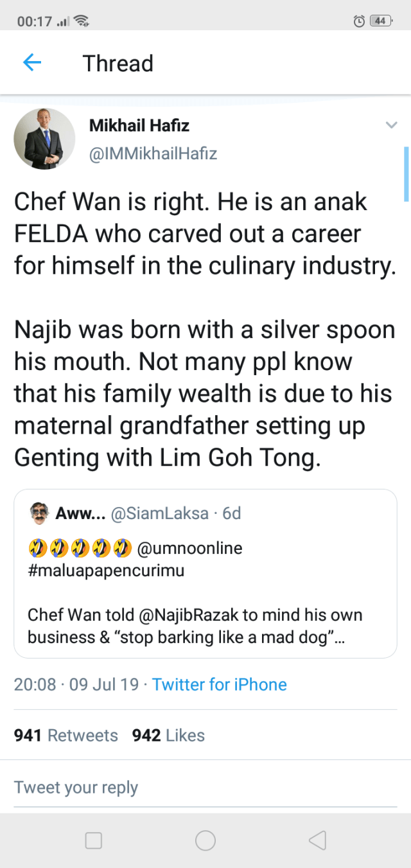View the 941 Retweets list
Screen dimensions: 411x868
pos(66,735)
